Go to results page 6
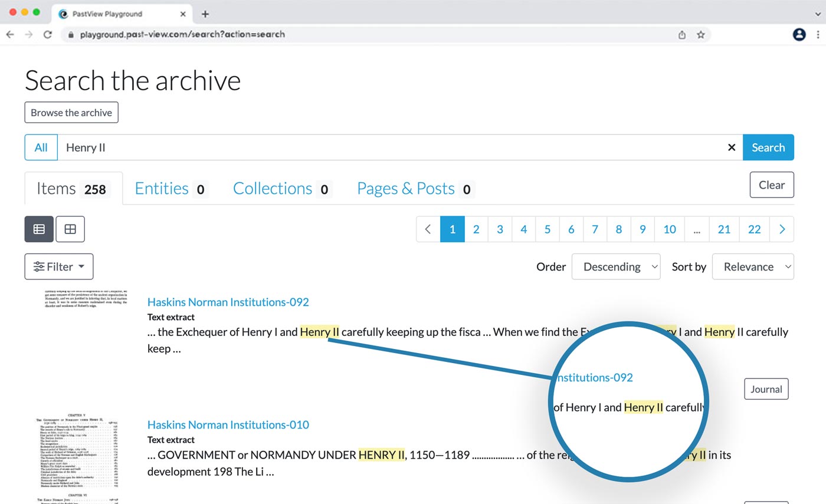826x504 pixels. tap(571, 229)
